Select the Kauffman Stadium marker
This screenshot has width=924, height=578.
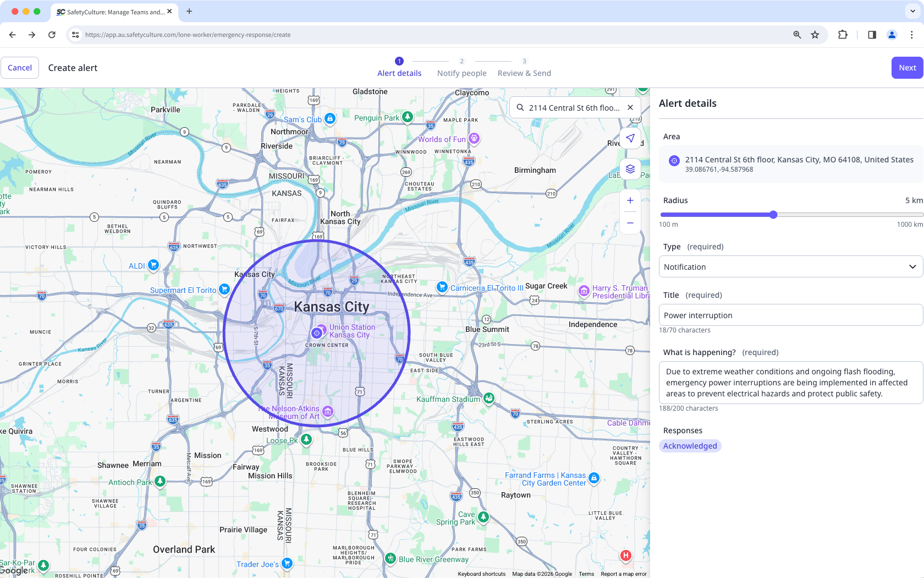[x=489, y=398]
